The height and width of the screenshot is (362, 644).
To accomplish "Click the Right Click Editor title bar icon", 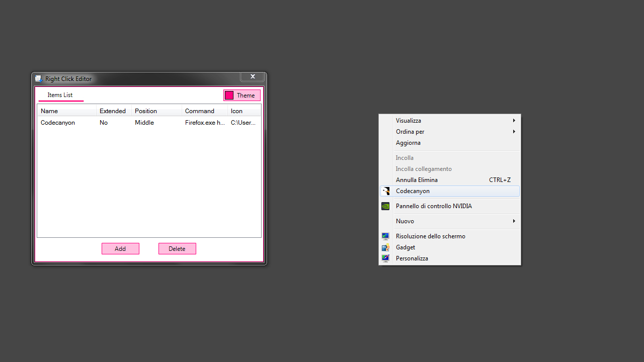I will point(39,78).
